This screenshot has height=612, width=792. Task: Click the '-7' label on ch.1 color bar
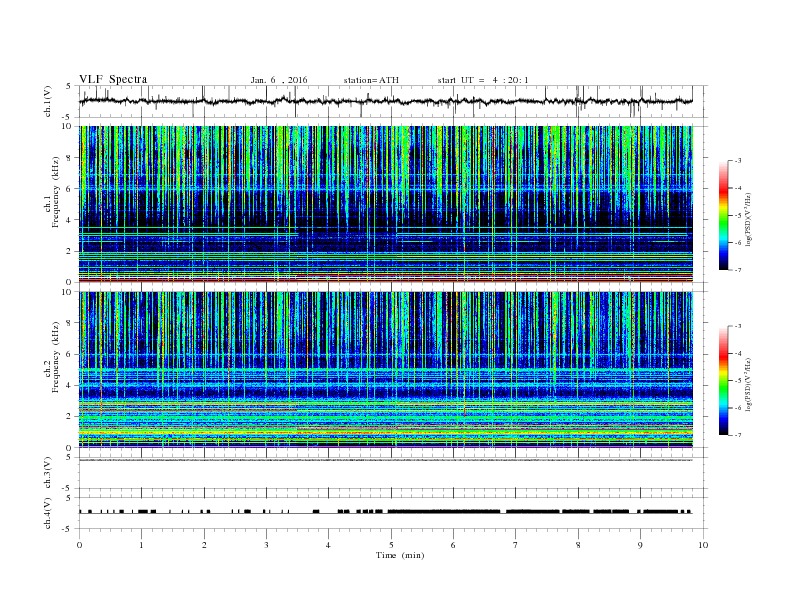(737, 270)
